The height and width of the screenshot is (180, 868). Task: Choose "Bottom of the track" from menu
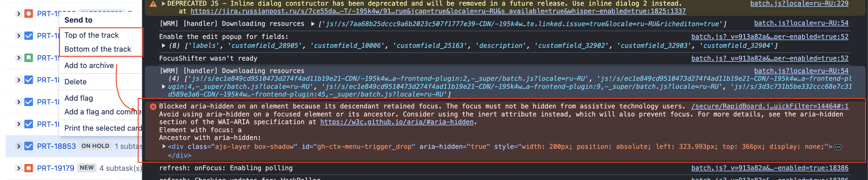tap(98, 49)
